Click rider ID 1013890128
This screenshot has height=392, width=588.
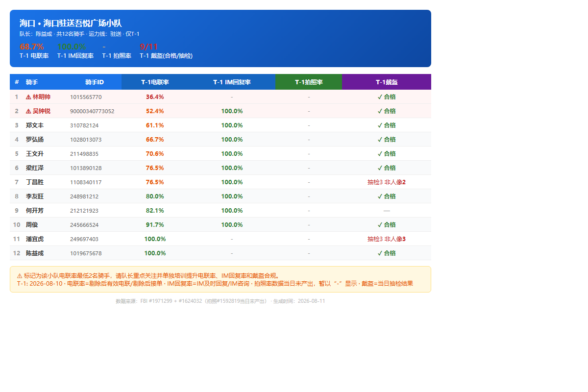[x=86, y=168]
